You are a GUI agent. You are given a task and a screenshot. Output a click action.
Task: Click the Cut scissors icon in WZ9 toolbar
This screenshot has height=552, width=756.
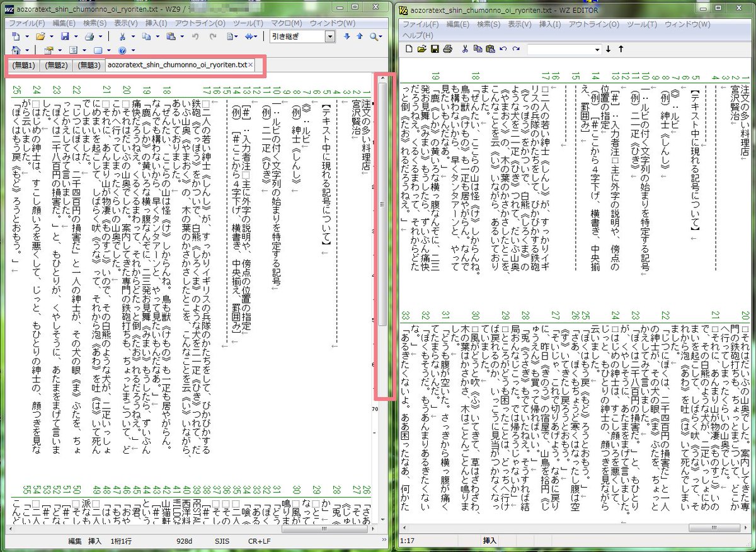click(x=122, y=36)
